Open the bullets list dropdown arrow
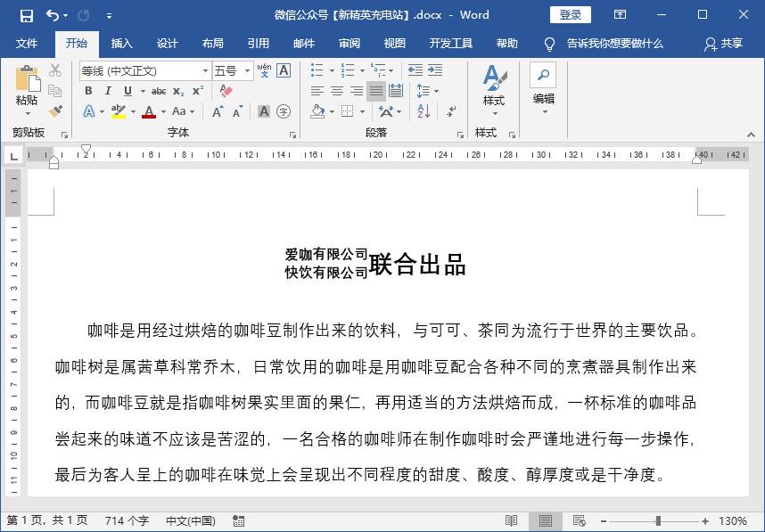 click(332, 70)
